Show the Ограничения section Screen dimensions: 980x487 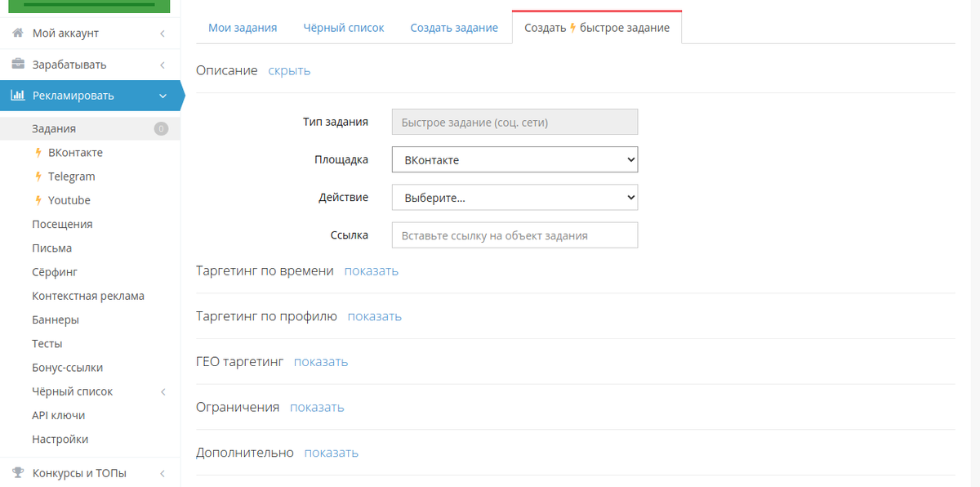coord(317,407)
